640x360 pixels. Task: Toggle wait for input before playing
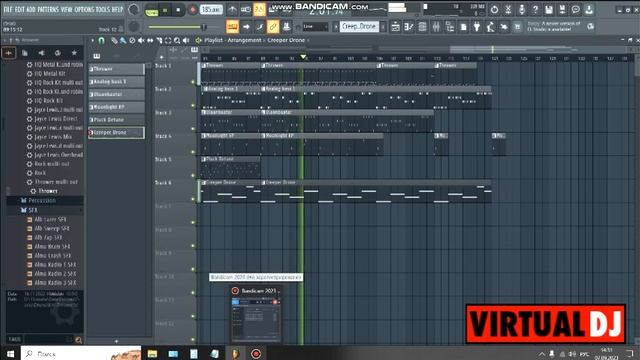(246, 9)
